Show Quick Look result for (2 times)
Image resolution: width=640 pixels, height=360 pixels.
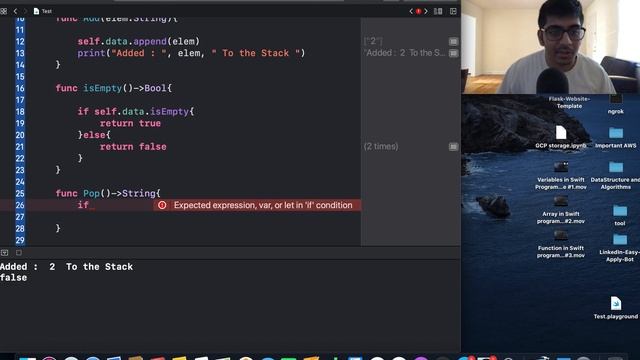click(453, 147)
